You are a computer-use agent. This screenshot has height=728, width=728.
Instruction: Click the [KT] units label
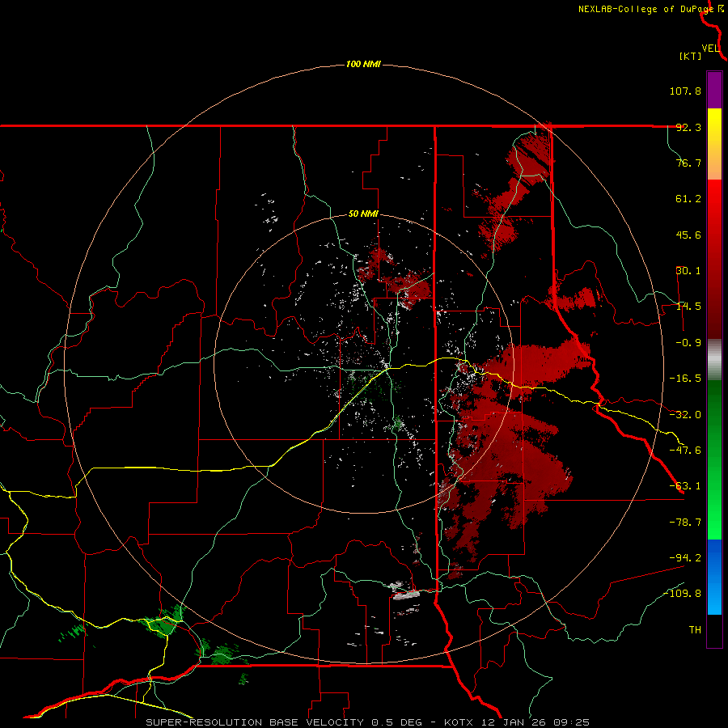click(x=690, y=56)
